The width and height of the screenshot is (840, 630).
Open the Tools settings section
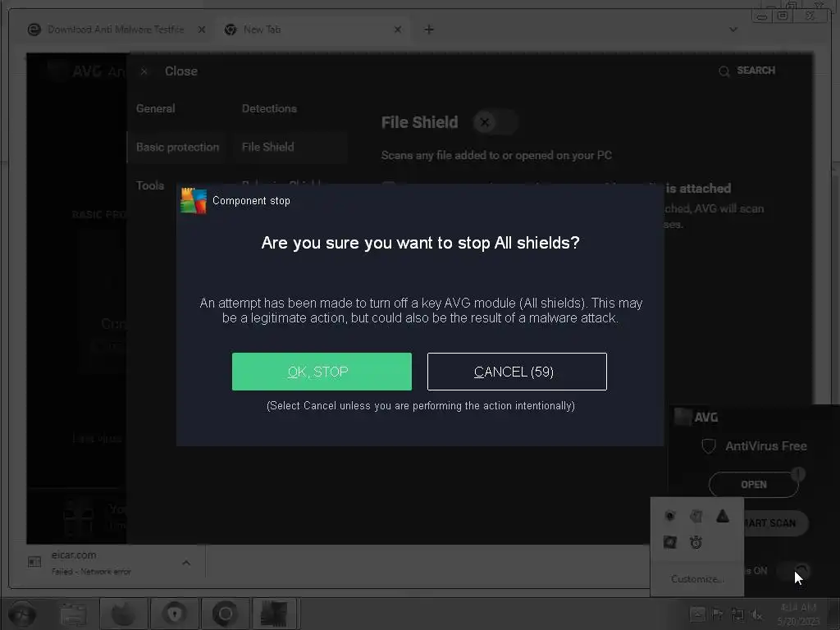150,185
